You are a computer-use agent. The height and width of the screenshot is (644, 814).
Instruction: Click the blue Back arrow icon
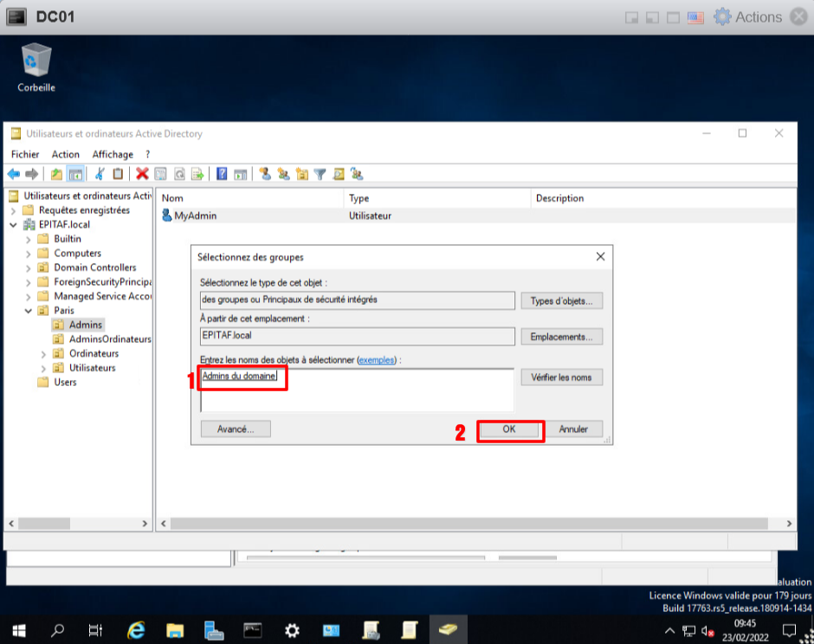(x=14, y=174)
